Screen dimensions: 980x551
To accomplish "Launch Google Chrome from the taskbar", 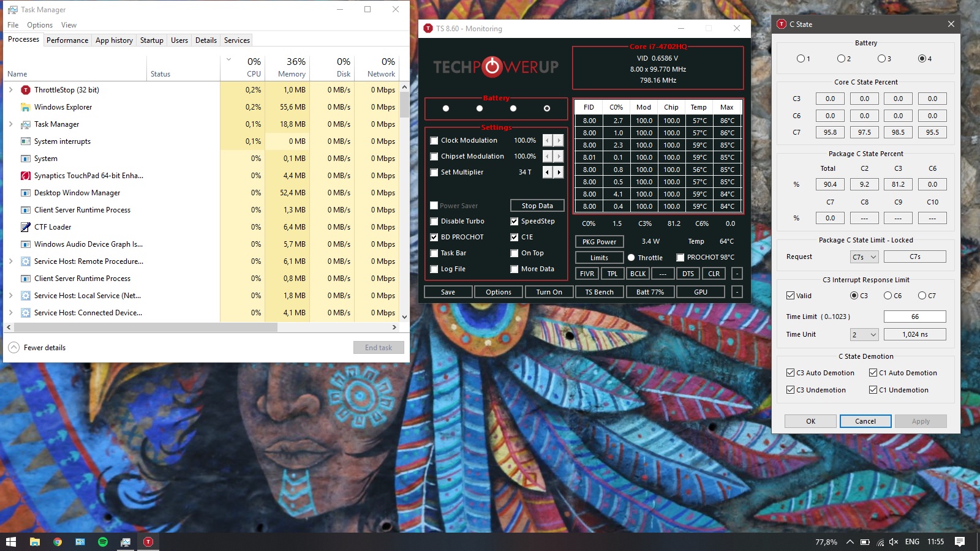I will 58,542.
